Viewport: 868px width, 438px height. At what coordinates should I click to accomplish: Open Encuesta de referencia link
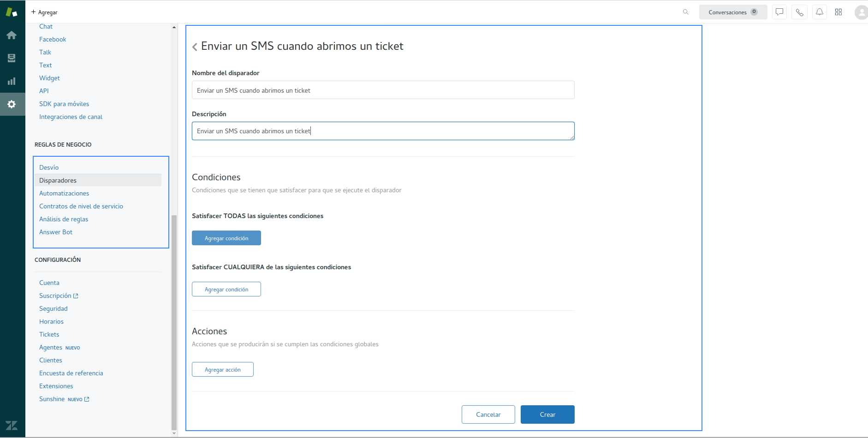click(71, 373)
